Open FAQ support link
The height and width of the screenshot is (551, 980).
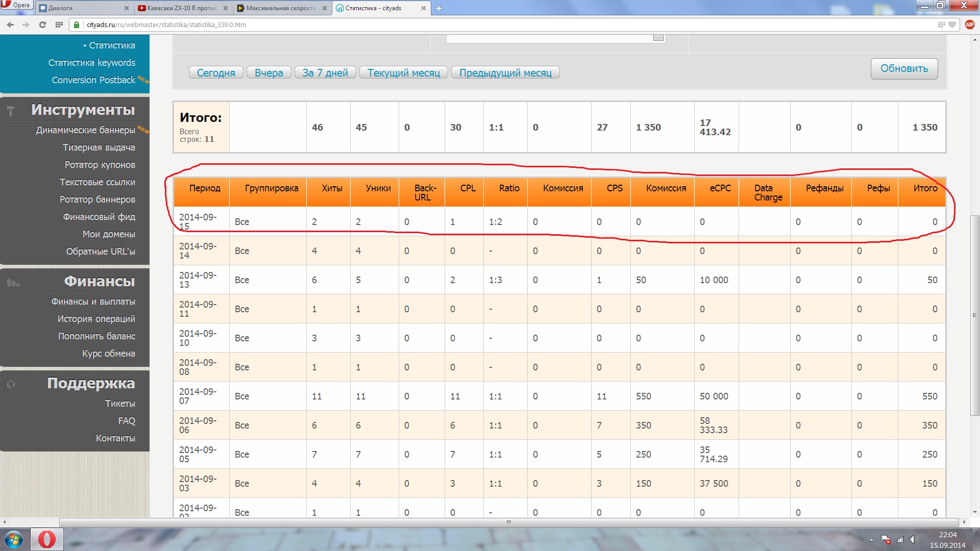tap(127, 421)
